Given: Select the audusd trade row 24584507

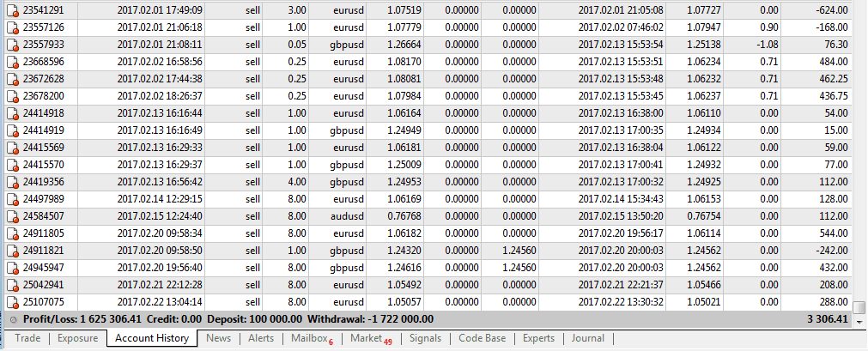Looking at the screenshot, I should click(x=429, y=216).
